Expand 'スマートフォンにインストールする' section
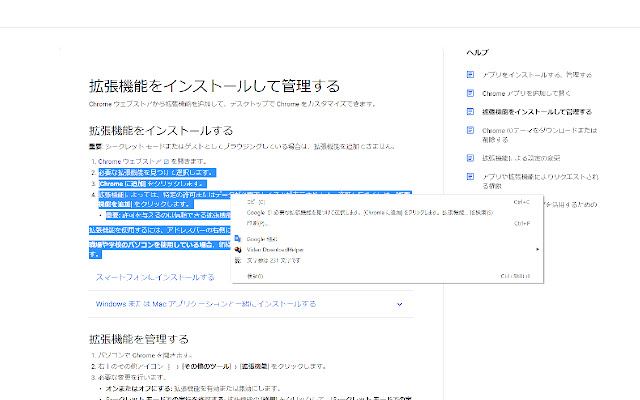This screenshot has width=640, height=400. (155, 277)
